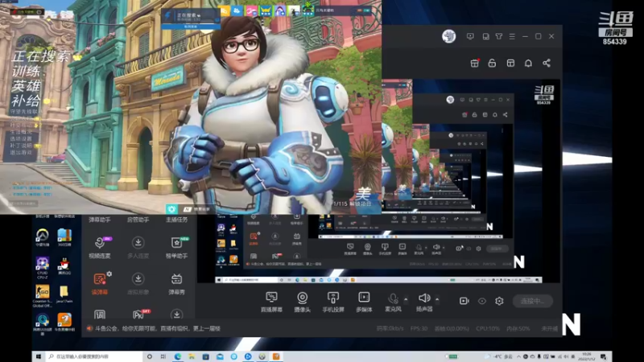Switch to the 房管助手 tab
The height and width of the screenshot is (362, 644).
pyautogui.click(x=138, y=220)
